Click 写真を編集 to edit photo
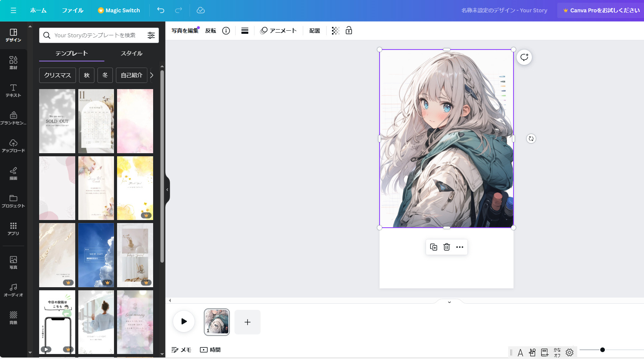 point(185,31)
